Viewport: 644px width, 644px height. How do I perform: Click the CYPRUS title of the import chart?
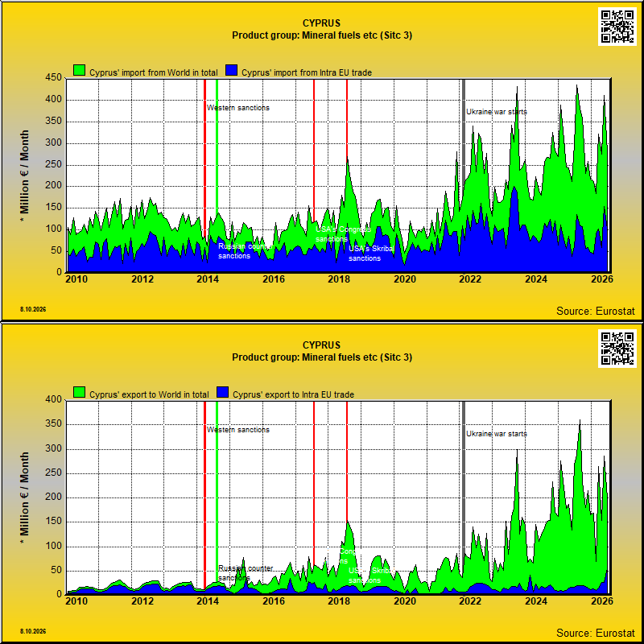[321, 23]
